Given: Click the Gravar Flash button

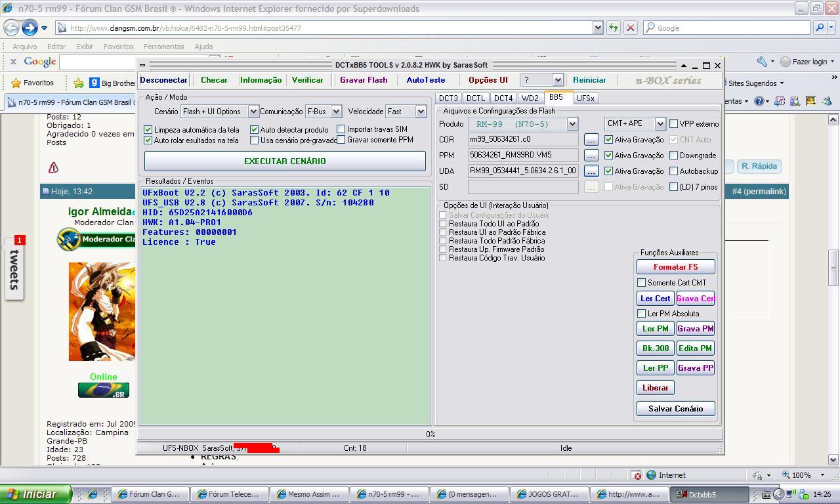Looking at the screenshot, I should pyautogui.click(x=364, y=80).
